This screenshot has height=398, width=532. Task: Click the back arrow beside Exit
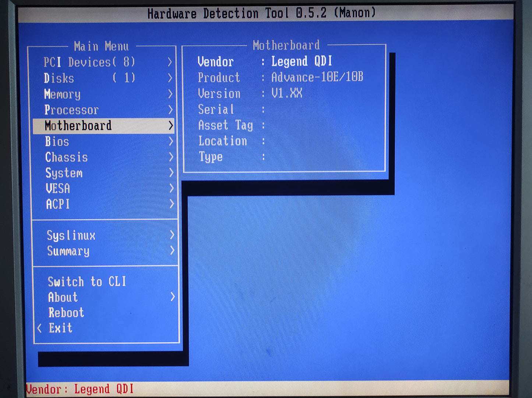click(x=39, y=328)
